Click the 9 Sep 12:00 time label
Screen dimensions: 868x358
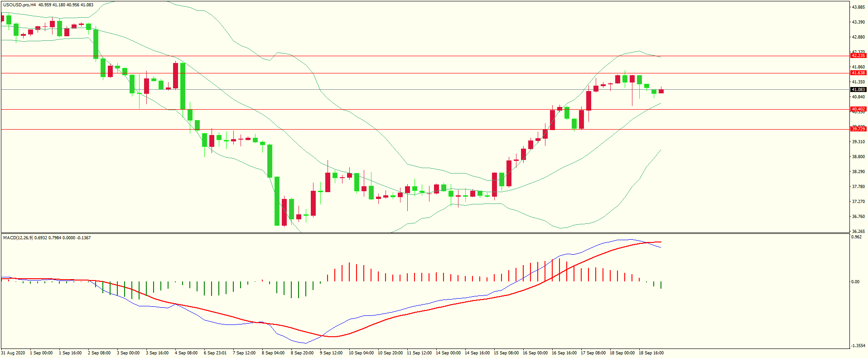coord(331,353)
